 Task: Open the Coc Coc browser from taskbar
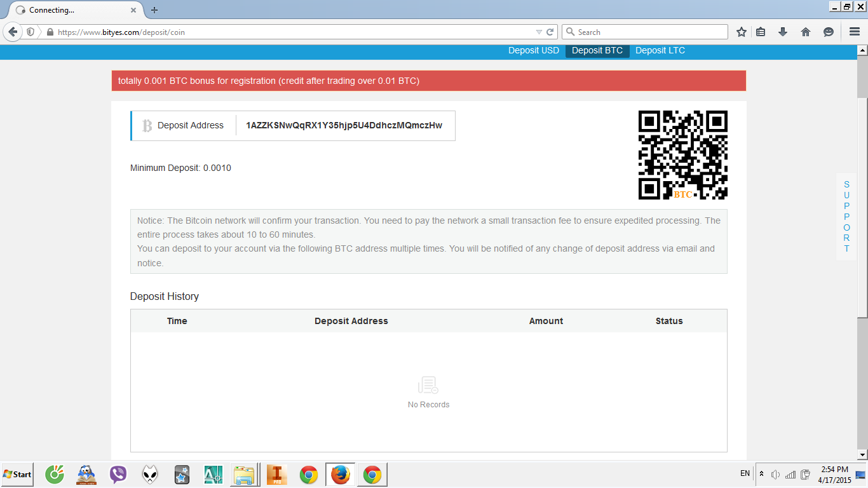pyautogui.click(x=55, y=475)
